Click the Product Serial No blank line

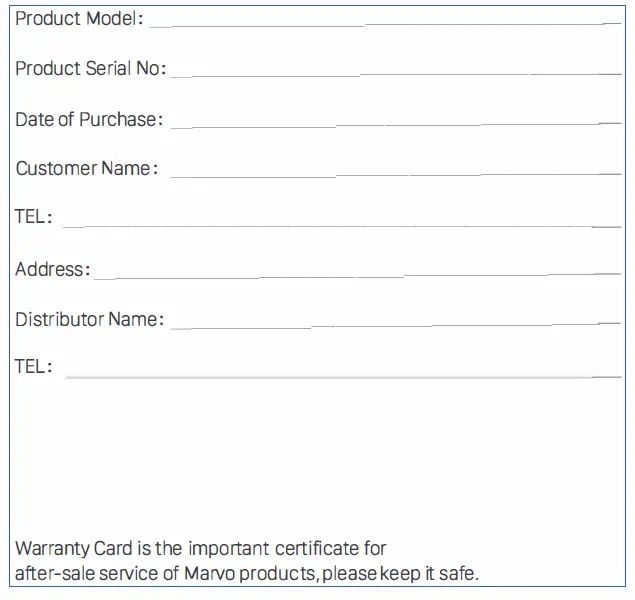(395, 72)
